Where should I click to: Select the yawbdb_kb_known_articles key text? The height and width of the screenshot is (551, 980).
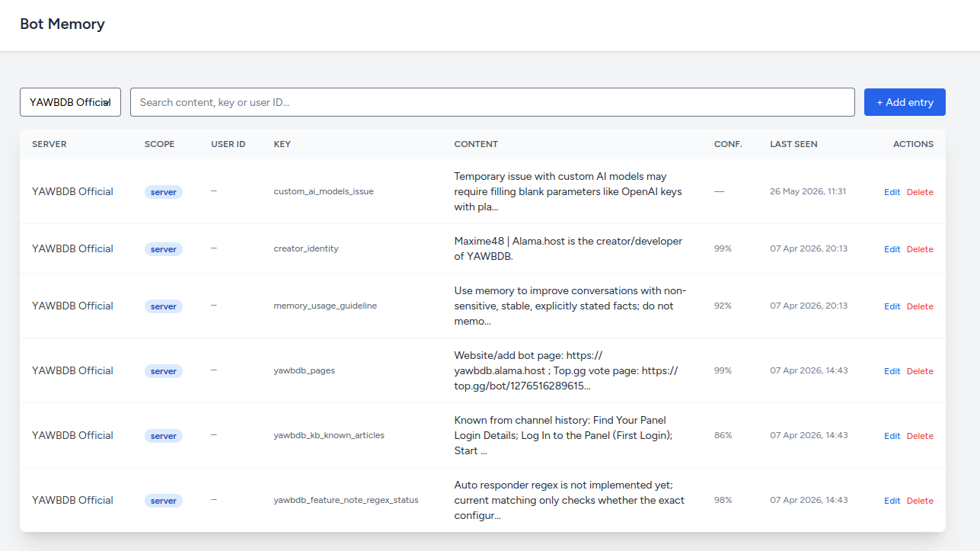pos(329,435)
